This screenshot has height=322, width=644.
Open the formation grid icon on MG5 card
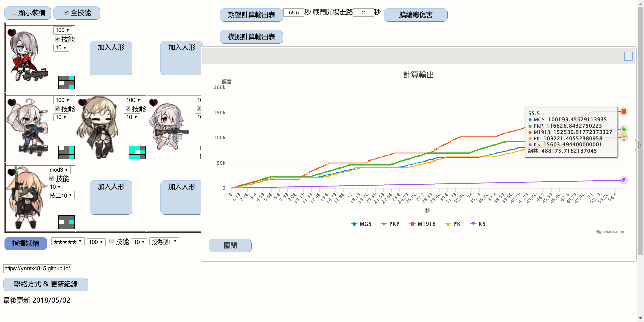(66, 83)
